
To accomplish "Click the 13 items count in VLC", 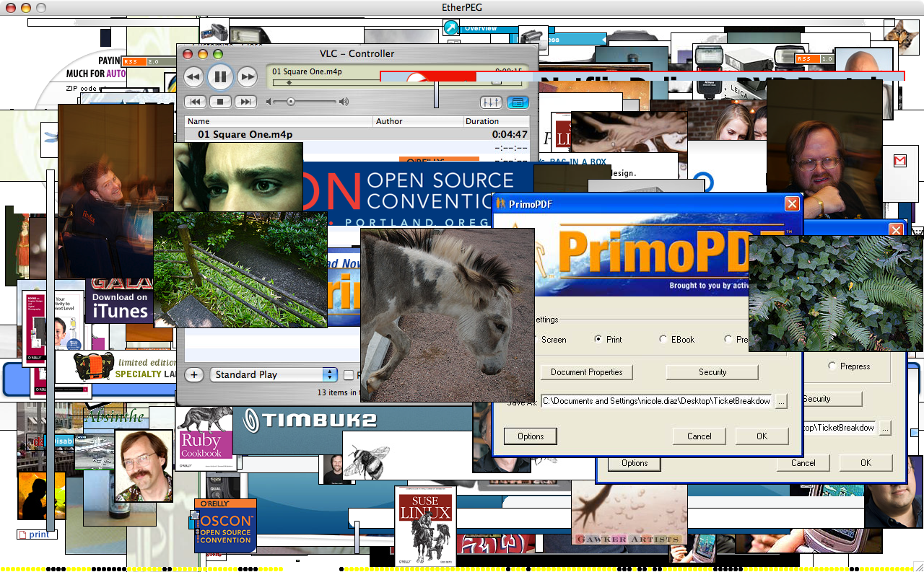I will coord(338,392).
